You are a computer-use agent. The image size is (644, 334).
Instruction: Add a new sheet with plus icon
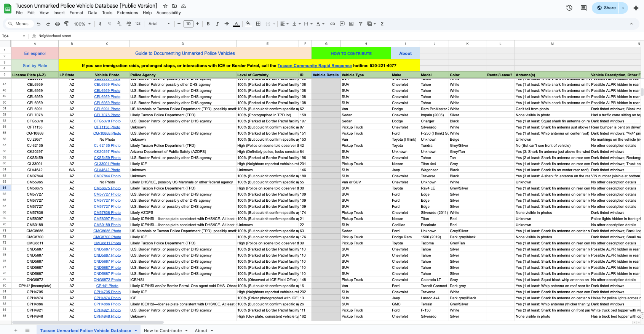[16, 330]
